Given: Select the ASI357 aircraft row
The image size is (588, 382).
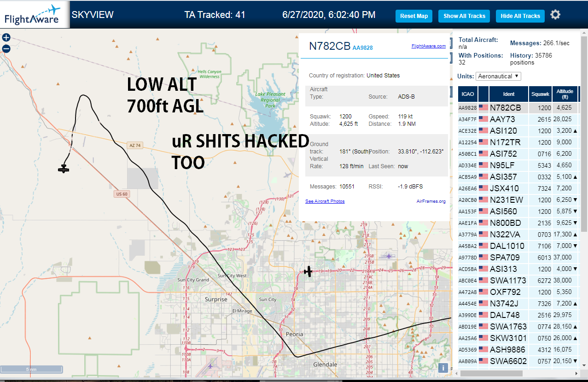Looking at the screenshot, I should click(518, 176).
